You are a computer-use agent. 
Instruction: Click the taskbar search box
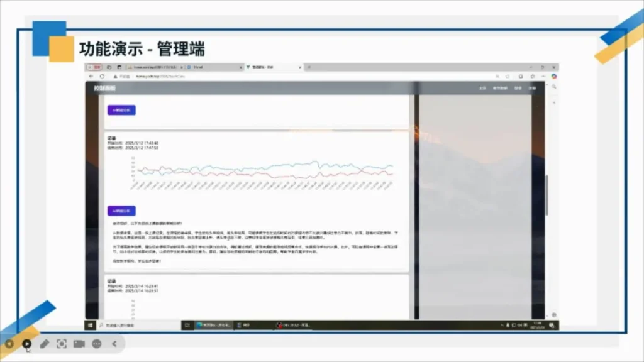pyautogui.click(x=138, y=325)
